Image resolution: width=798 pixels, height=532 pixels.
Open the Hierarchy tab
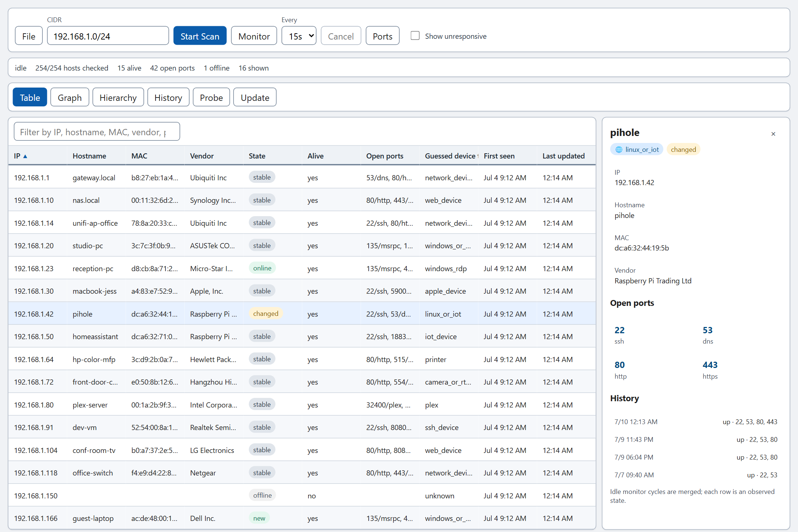[118, 97]
